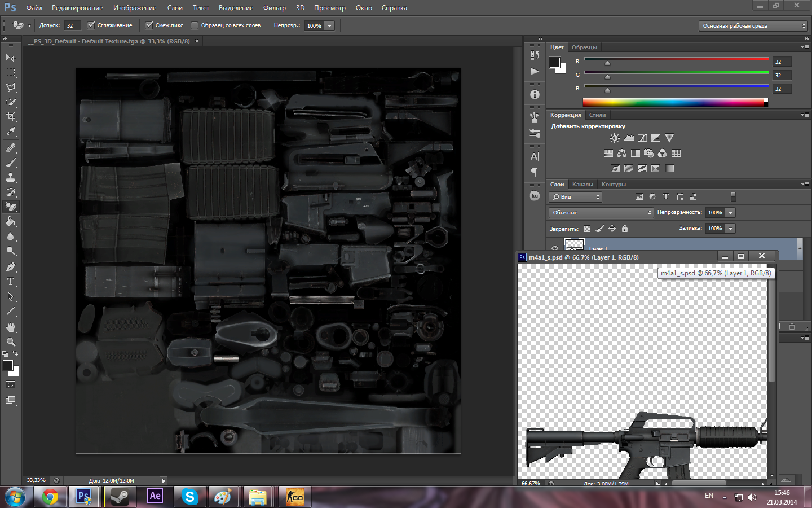Click the lock-all padlock icon in Layers

tap(624, 229)
